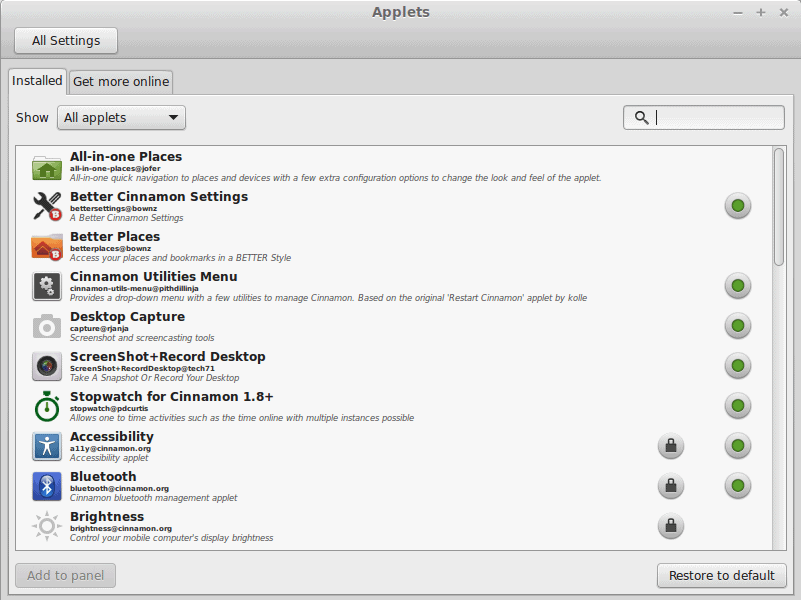The height and width of the screenshot is (600, 801).
Task: Click the 'a11y@cinnamon.org' identifier
Action: [x=110, y=448]
